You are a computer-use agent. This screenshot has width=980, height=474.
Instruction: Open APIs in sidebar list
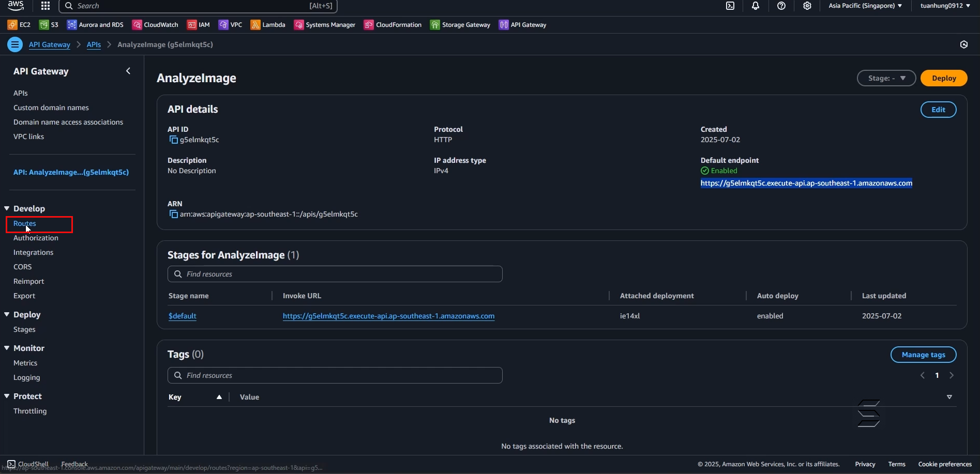[x=21, y=93]
